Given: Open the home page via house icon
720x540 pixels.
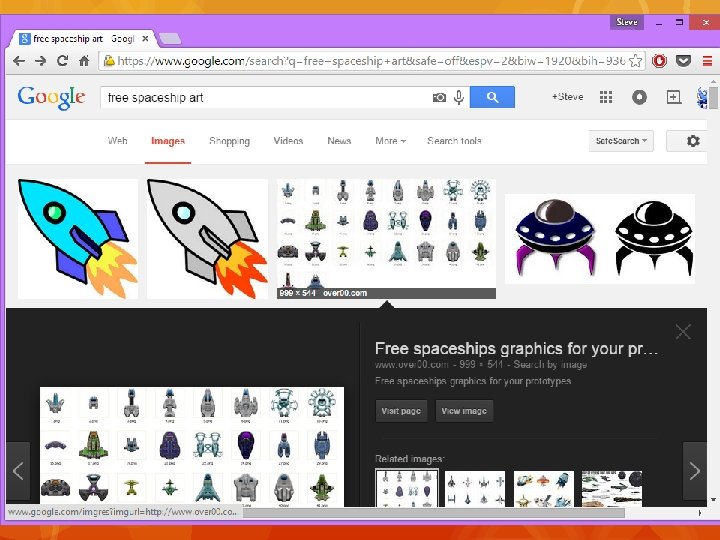Looking at the screenshot, I should coord(84,61).
